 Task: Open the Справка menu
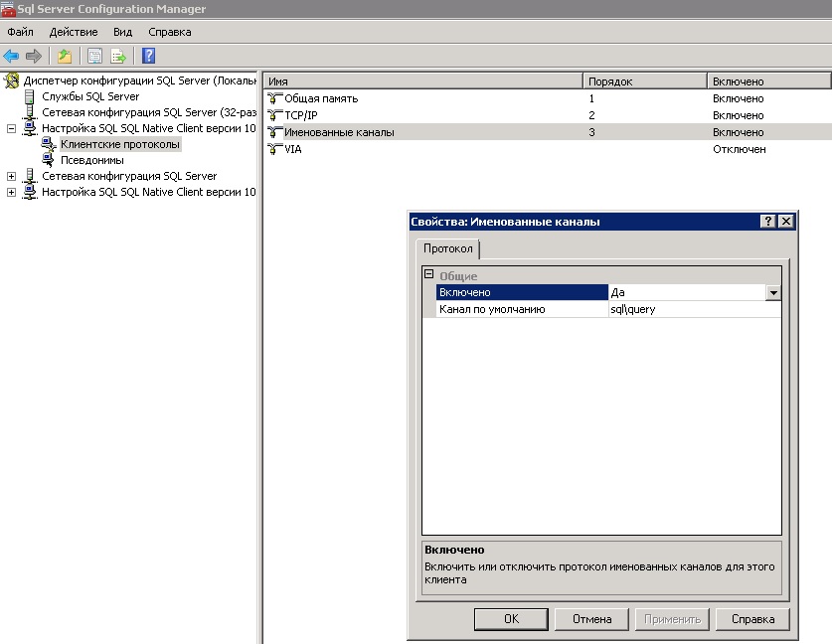tap(170, 32)
